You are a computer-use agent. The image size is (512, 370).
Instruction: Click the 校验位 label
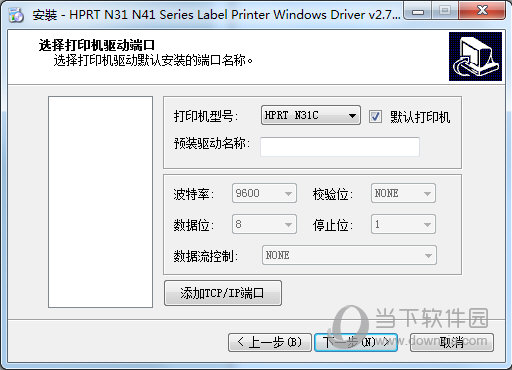click(333, 194)
